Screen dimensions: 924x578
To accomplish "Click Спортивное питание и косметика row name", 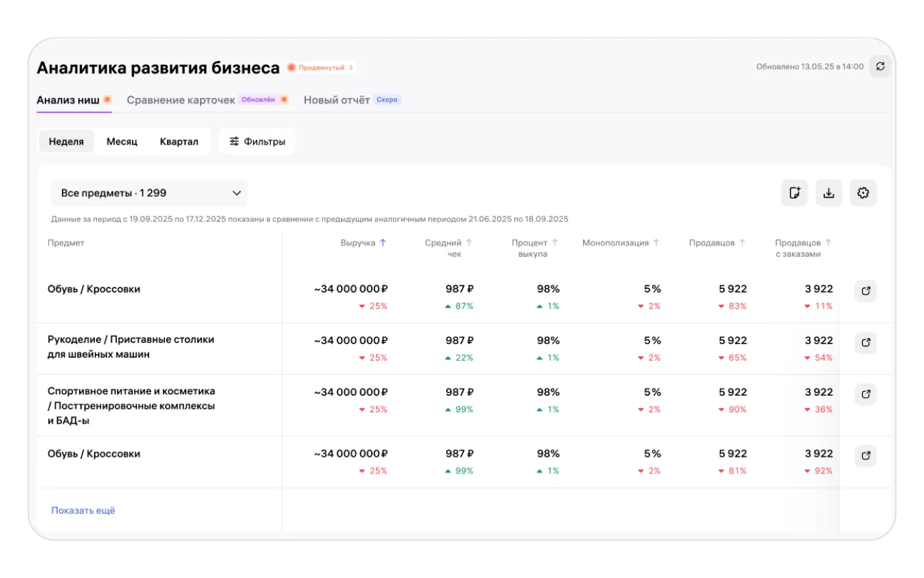I will point(131,406).
